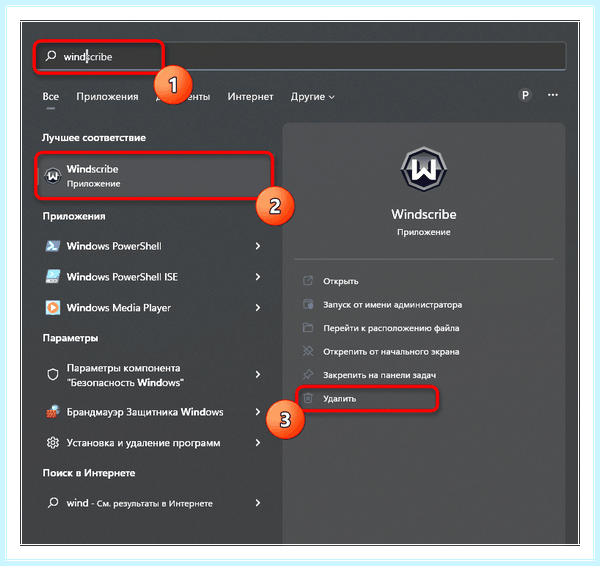This screenshot has width=600, height=566.
Task: Click the Открыть open icon
Action: (308, 281)
